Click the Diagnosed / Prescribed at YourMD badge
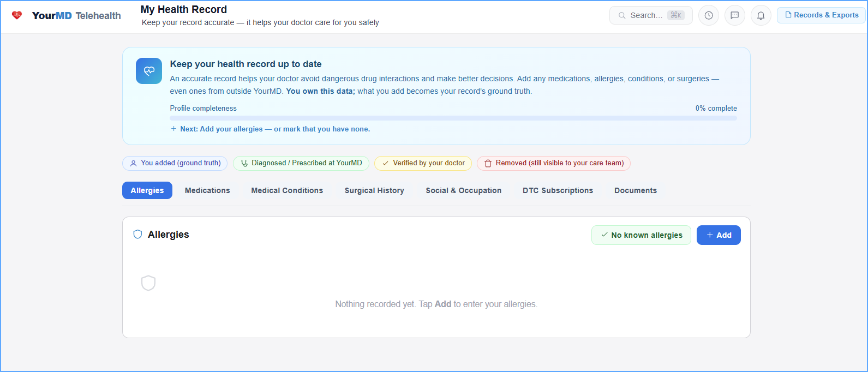The width and height of the screenshot is (868, 372). [x=301, y=163]
